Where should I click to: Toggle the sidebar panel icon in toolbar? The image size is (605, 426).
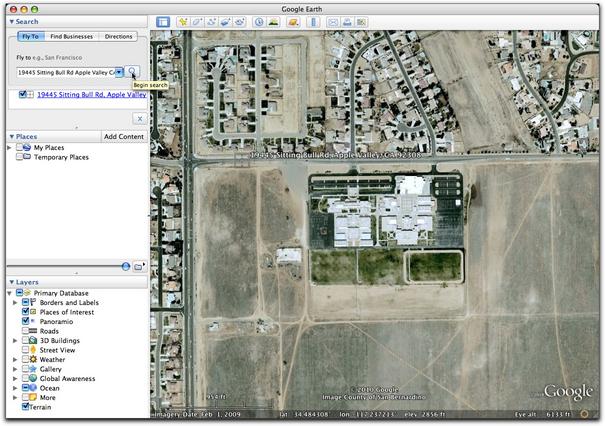[163, 22]
